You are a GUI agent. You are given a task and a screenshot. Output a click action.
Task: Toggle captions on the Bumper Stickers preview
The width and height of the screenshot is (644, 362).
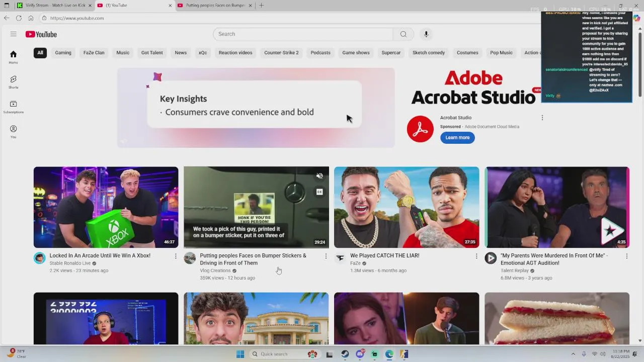coord(319,192)
